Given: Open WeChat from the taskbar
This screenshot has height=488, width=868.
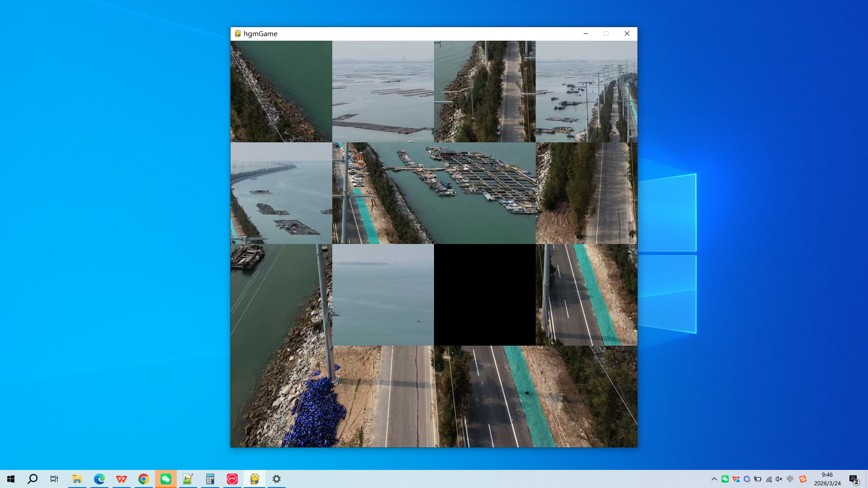Looking at the screenshot, I should click(166, 479).
